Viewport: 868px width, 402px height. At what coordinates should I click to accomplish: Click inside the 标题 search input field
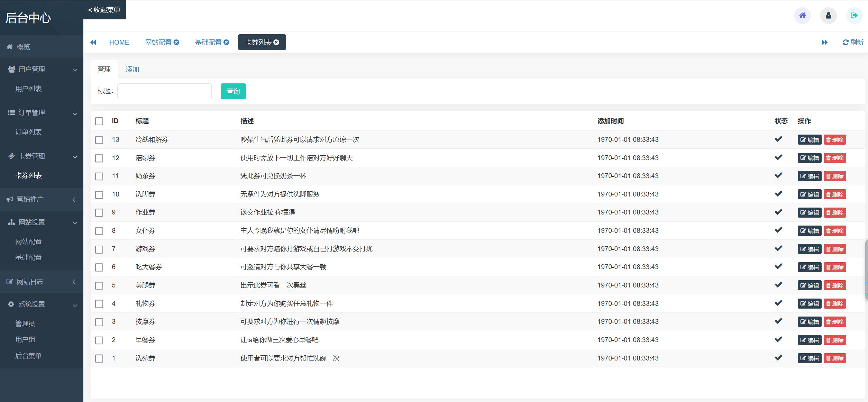pos(164,91)
